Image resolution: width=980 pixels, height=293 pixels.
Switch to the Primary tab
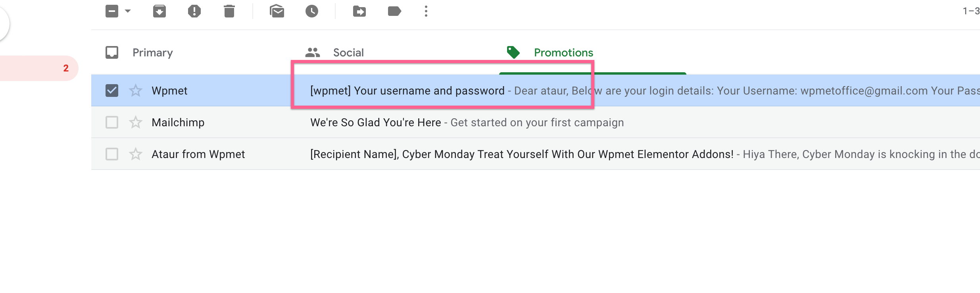(x=153, y=52)
